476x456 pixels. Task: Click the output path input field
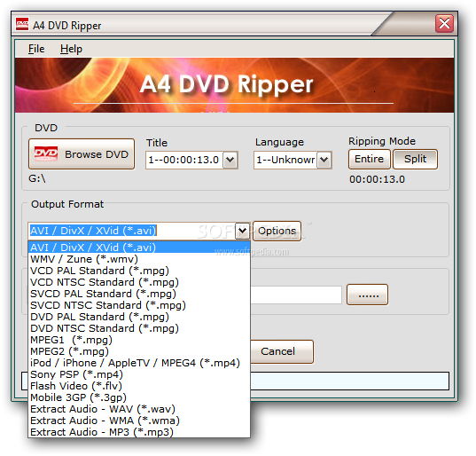296,295
